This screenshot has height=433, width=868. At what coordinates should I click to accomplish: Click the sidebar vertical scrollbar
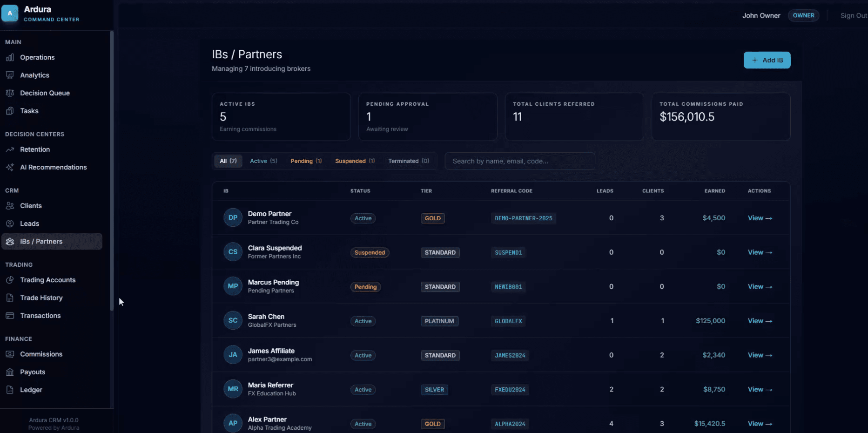pyautogui.click(x=112, y=170)
